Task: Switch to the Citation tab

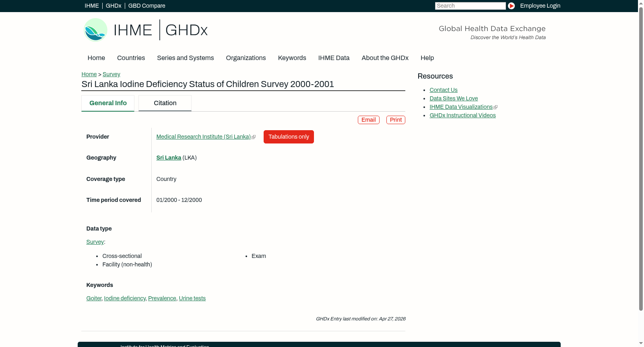Action: (x=165, y=103)
